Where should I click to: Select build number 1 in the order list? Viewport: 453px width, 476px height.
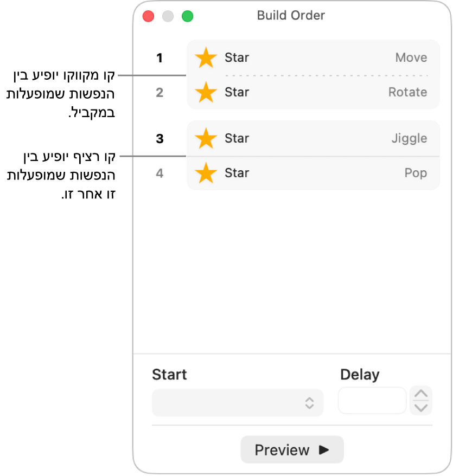[160, 57]
